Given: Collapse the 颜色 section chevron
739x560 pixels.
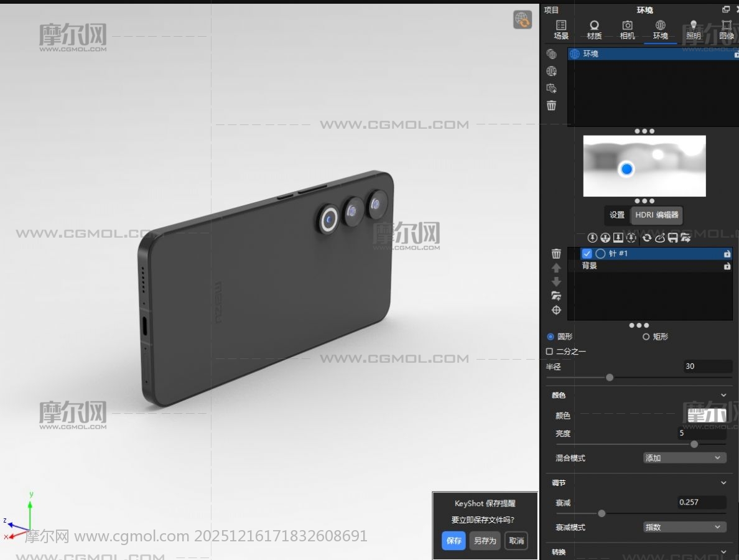Looking at the screenshot, I should (x=723, y=395).
